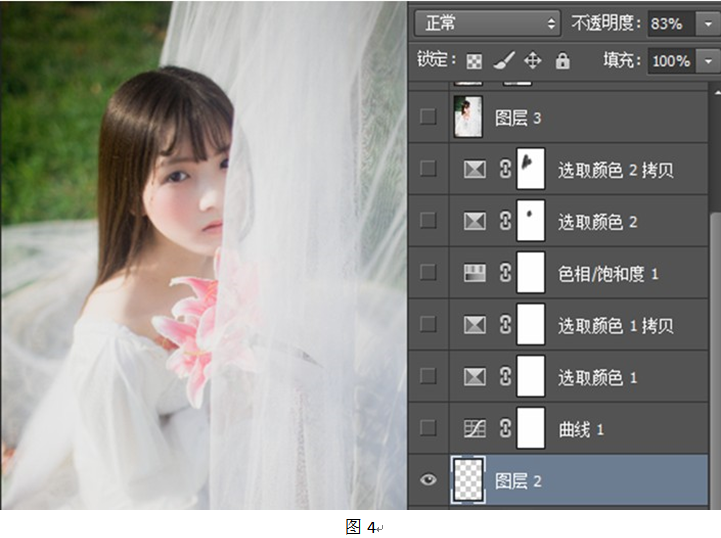Select the 选取颜色 2 mask thumbnail
Image resolution: width=721 pixels, height=538 pixels.
531,220
